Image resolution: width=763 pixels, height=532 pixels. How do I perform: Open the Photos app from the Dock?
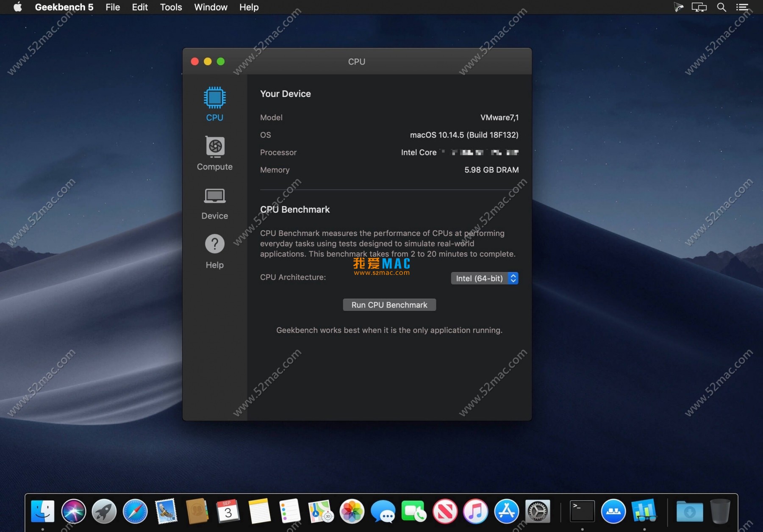(x=352, y=511)
